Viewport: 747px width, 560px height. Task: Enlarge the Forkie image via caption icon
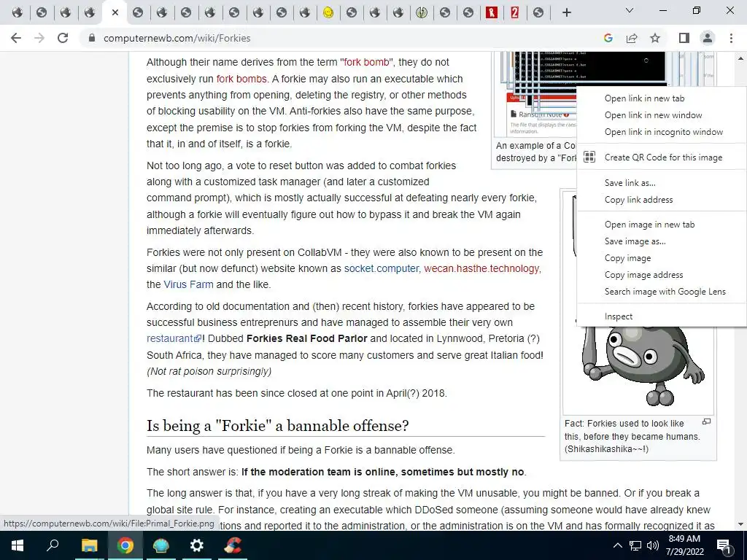tap(706, 422)
